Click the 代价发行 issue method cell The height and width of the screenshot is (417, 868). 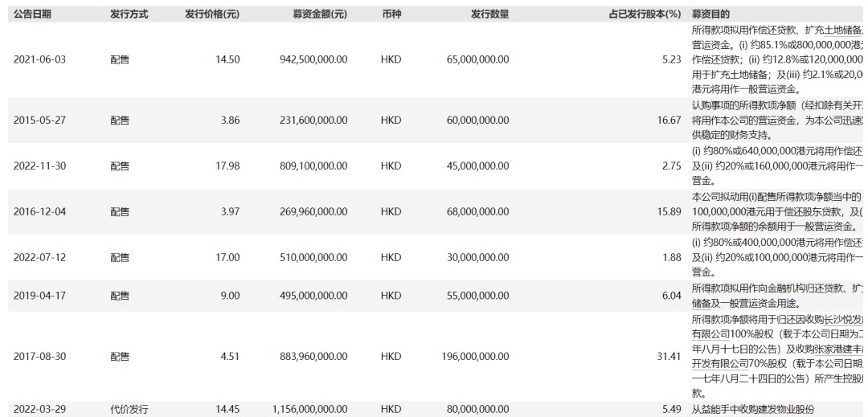[x=129, y=410]
